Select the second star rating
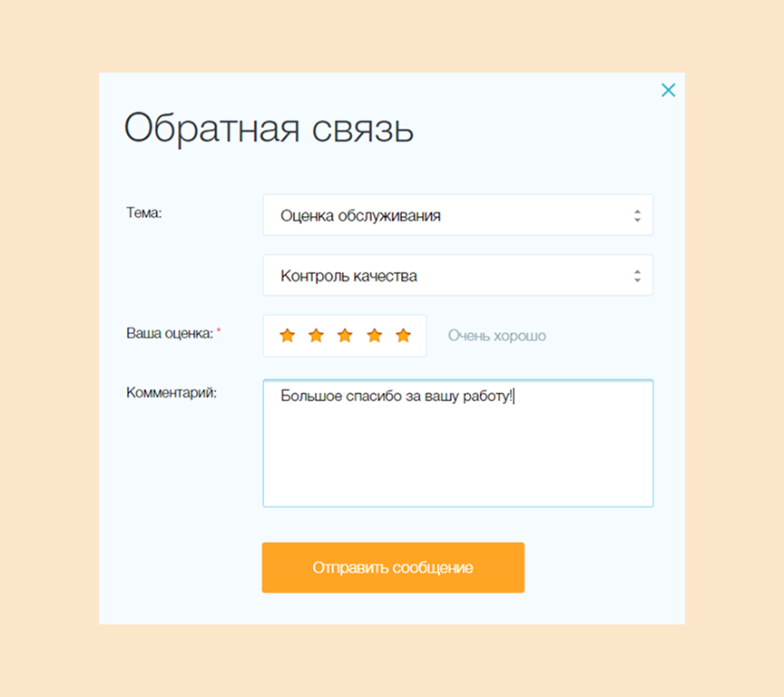 tap(316, 335)
